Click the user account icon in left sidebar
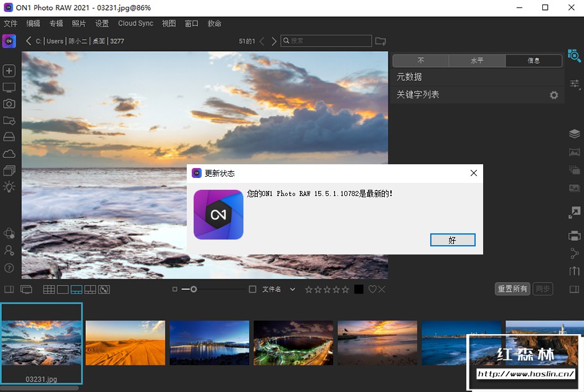584x392 pixels. click(9, 251)
